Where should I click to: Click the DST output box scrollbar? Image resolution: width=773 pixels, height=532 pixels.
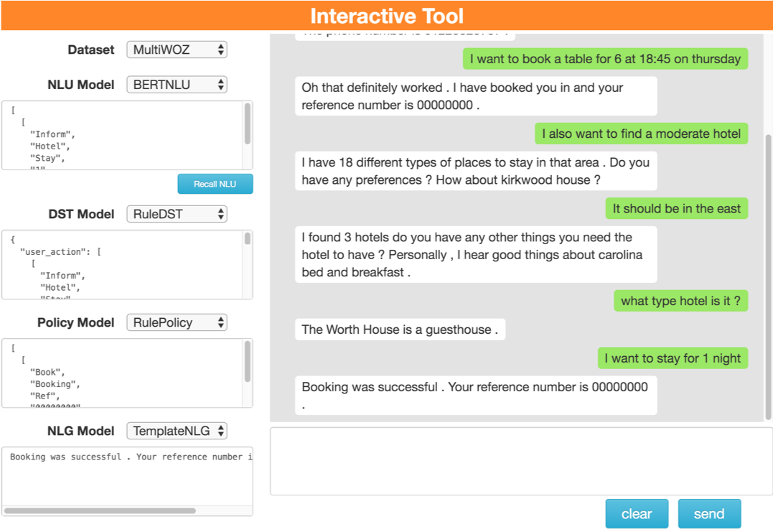coord(248,239)
